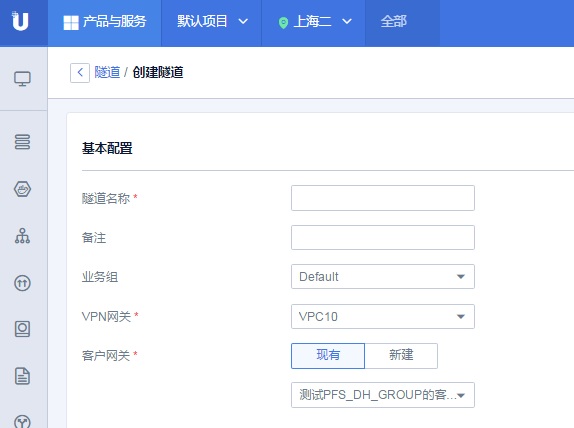Click the 隧道 breadcrumb link
Screen dimensions: 574x428
[x=107, y=72]
